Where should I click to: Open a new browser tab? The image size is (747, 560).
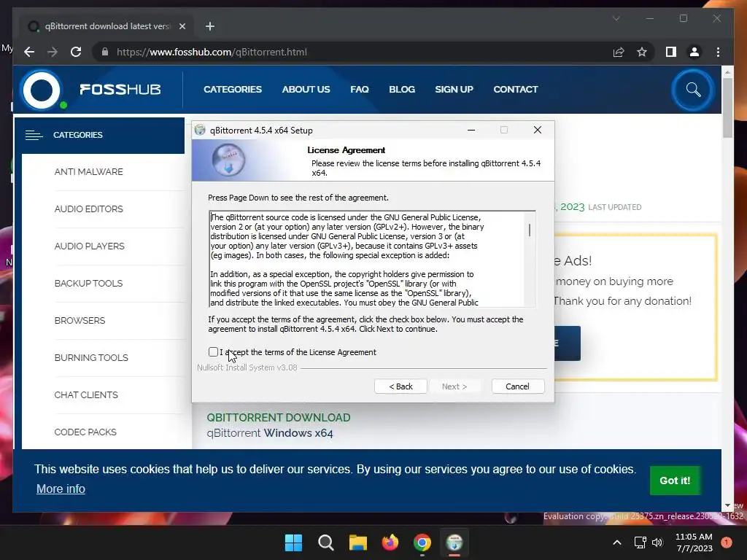pos(210,26)
